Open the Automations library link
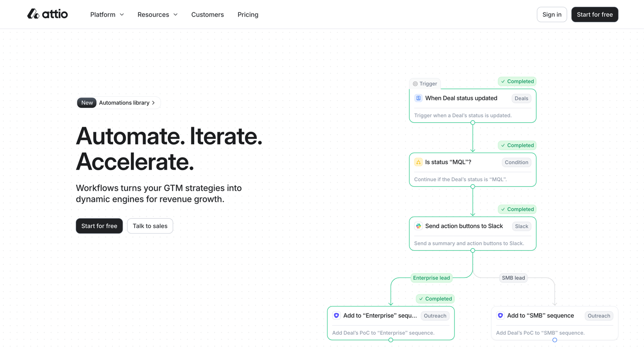This screenshot has height=347, width=644. 118,103
